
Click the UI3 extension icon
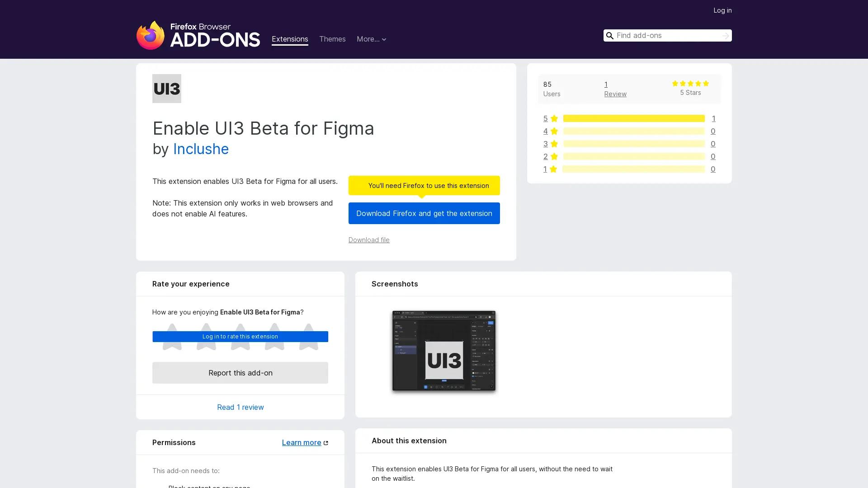166,88
